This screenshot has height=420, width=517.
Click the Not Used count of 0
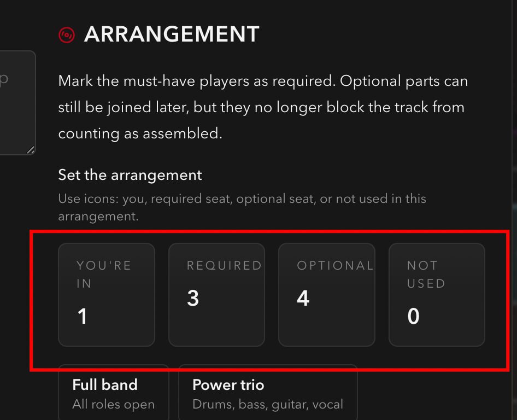click(414, 317)
